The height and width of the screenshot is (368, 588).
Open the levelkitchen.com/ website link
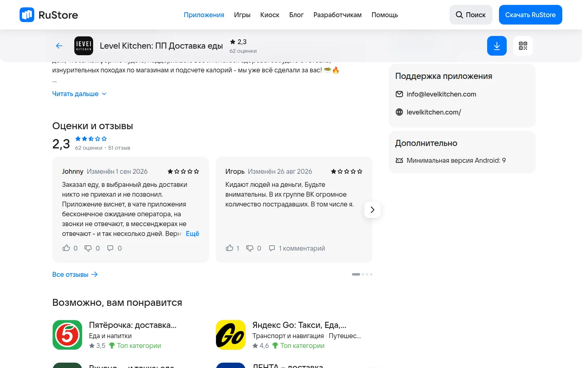434,112
